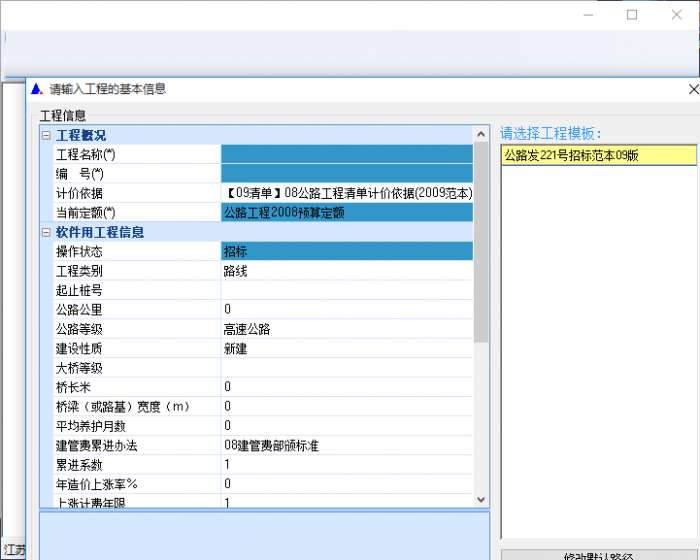Maximize the main application window
This screenshot has width=700, height=560.
coord(632,15)
